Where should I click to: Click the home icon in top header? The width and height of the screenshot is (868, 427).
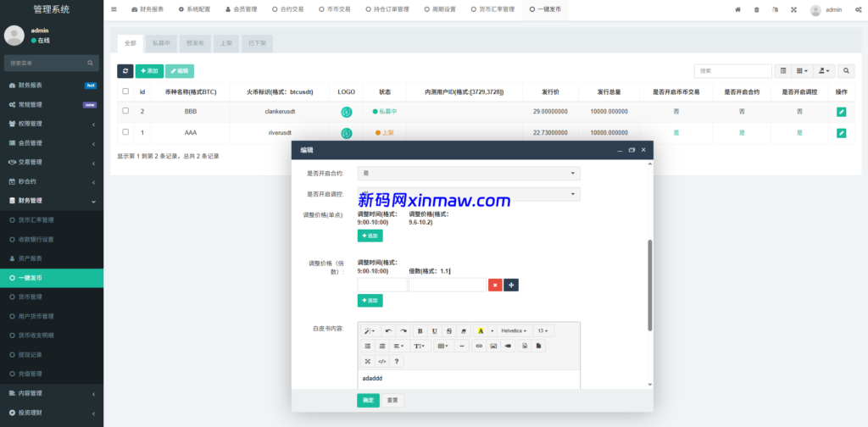coord(738,9)
